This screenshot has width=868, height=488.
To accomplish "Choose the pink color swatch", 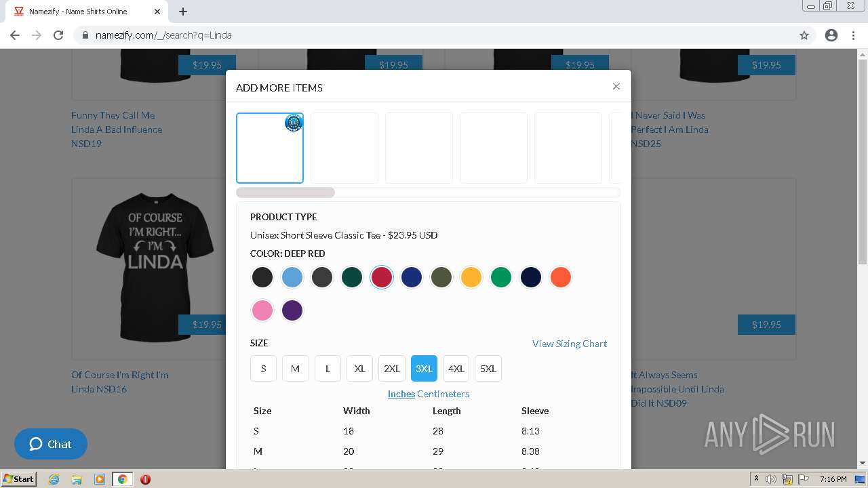I will (262, 310).
